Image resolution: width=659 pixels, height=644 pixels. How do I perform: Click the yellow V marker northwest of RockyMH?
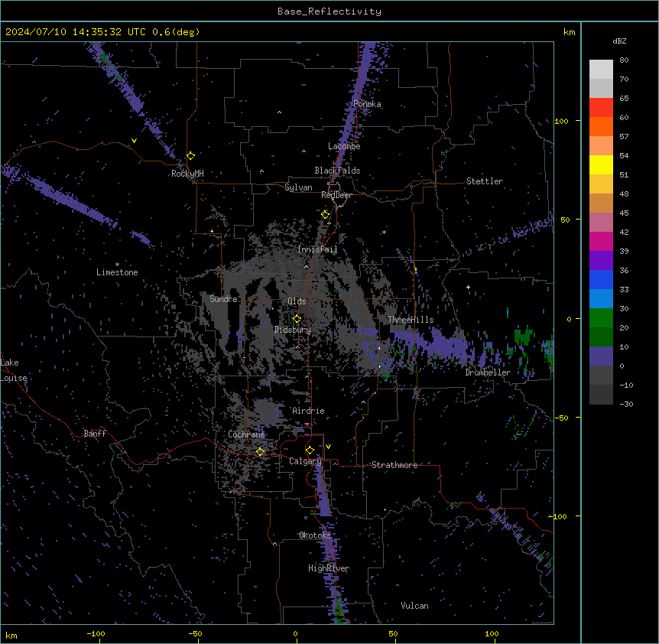[134, 141]
